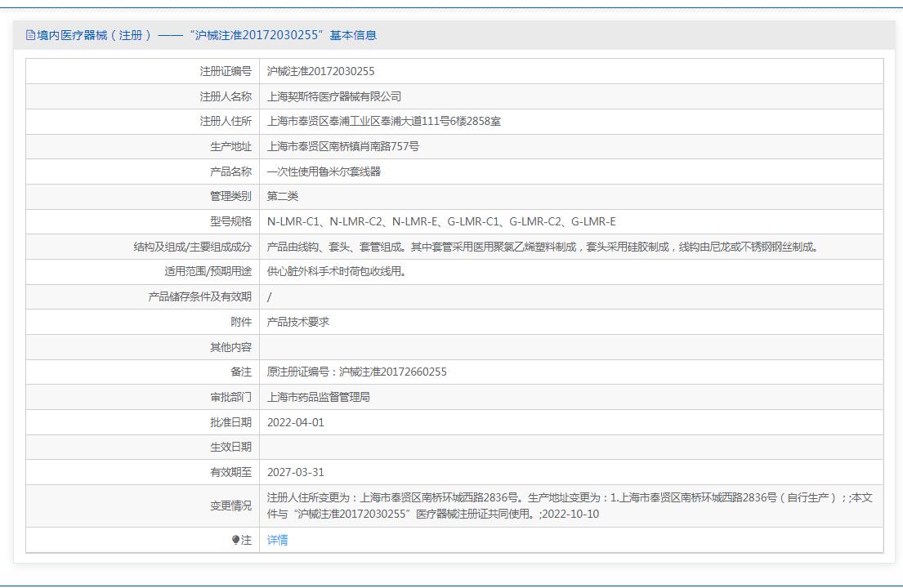Image resolution: width=903 pixels, height=588 pixels.
Task: Select registrant name 上海契斯特医疗器械有限公司
Action: tap(334, 96)
